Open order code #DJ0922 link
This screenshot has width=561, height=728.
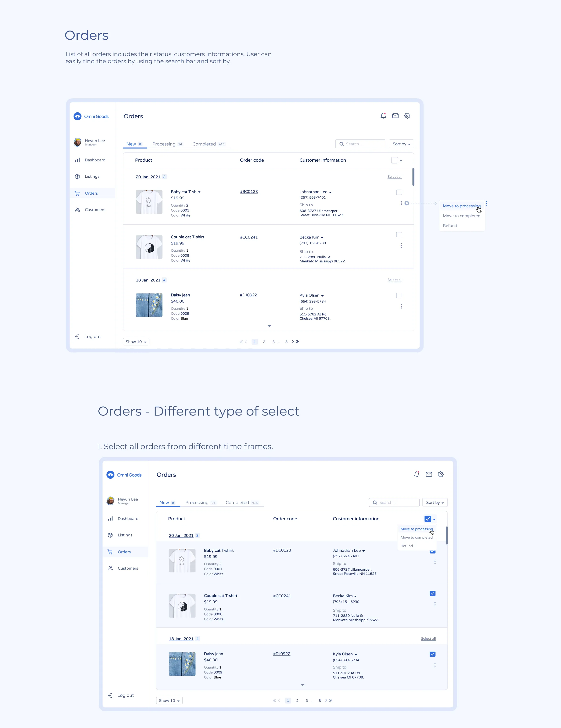coord(248,295)
